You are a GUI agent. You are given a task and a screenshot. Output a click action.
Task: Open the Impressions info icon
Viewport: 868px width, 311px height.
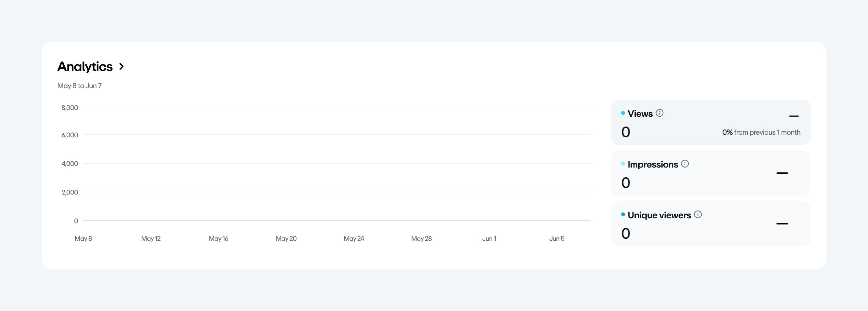685,164
